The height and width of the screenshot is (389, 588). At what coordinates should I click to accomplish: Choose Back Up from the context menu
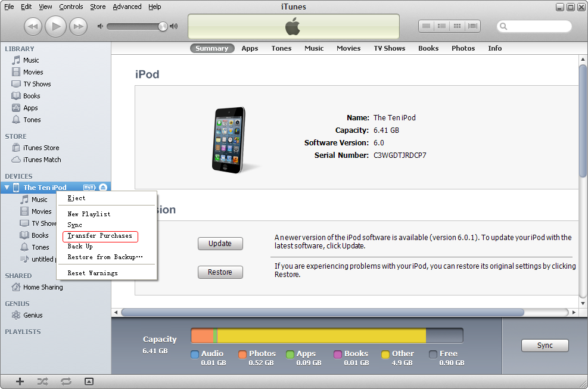pyautogui.click(x=107, y=247)
